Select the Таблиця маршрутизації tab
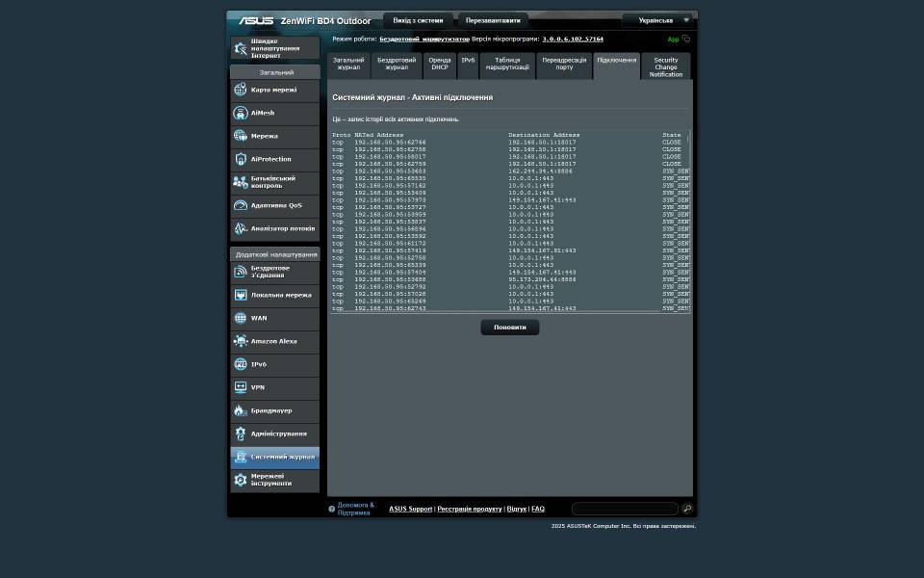 tap(507, 65)
